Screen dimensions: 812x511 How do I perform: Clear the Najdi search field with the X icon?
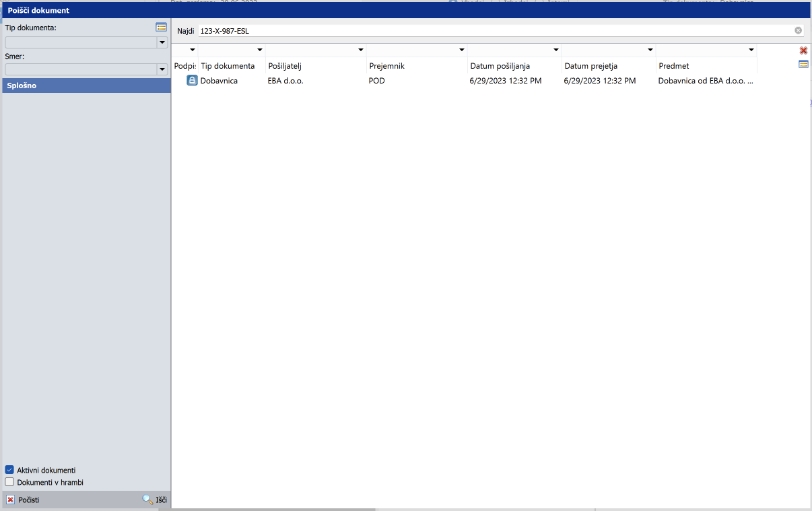[798, 30]
